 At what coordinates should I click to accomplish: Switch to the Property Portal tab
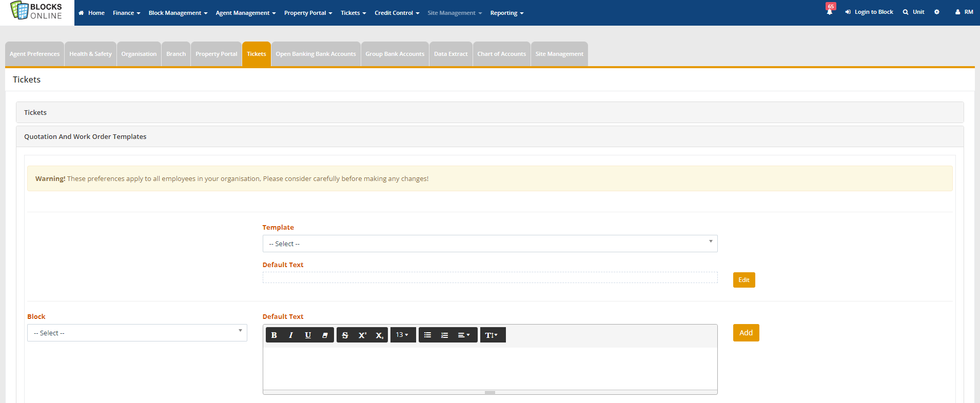(216, 54)
